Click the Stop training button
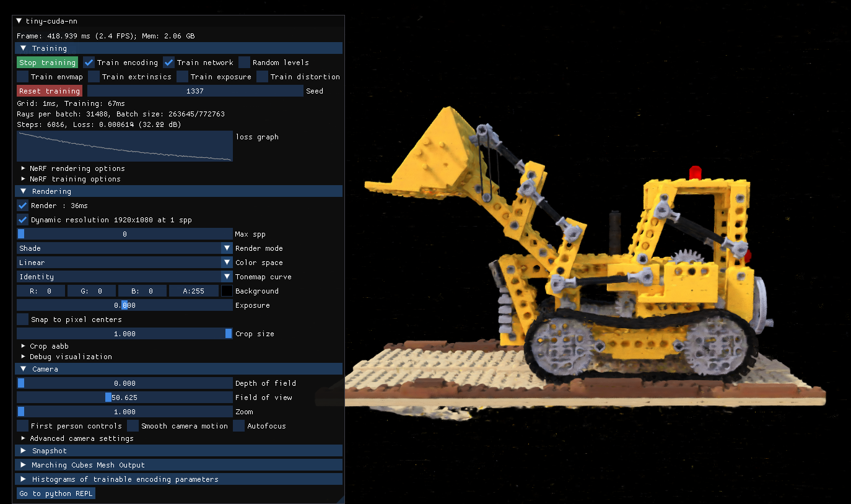851x504 pixels. [x=47, y=63]
